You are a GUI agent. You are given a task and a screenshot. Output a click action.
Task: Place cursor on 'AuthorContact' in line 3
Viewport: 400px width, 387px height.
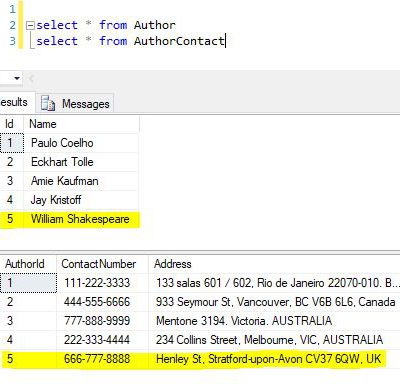pos(179,41)
